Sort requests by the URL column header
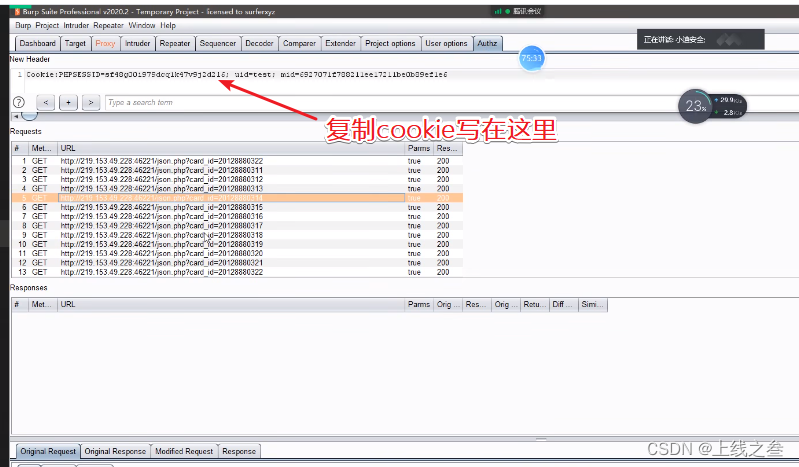Screen dimensions: 799x467 [x=231, y=148]
